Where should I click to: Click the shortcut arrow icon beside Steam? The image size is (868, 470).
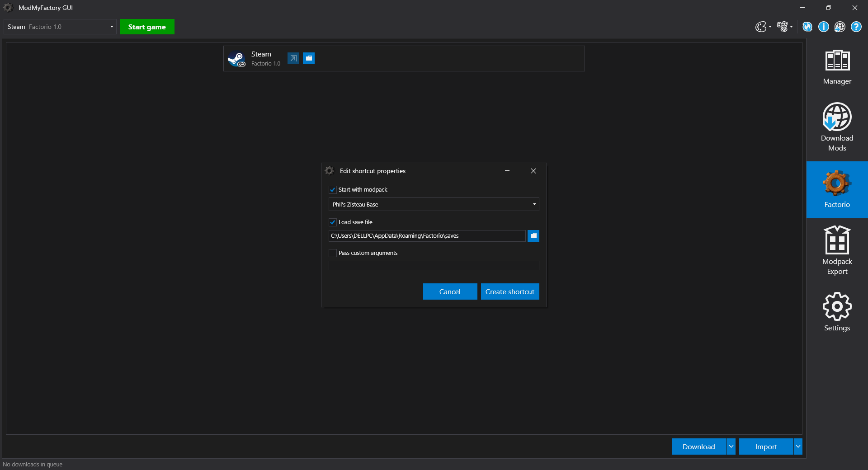(293, 58)
